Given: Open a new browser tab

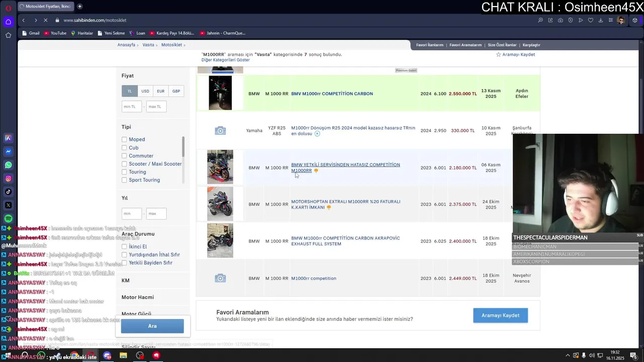Looking at the screenshot, I should click(79, 7).
